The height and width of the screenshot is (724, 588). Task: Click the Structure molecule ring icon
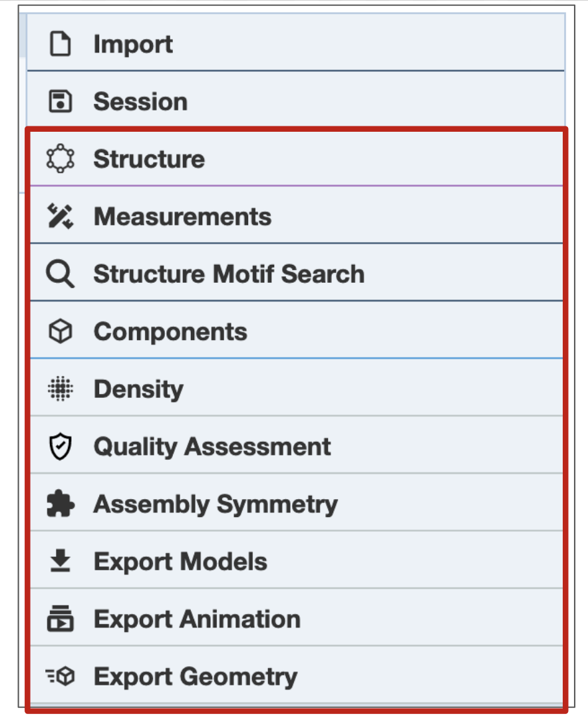(61, 159)
